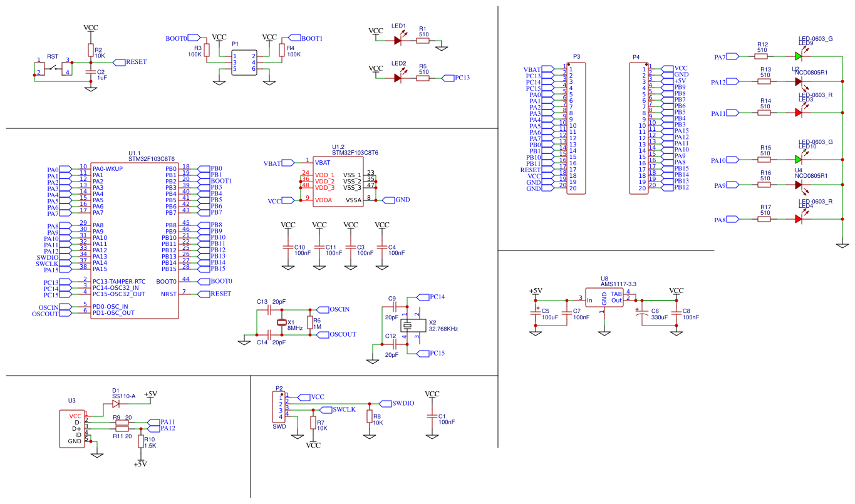Select resistor R7 10K

(x=313, y=423)
